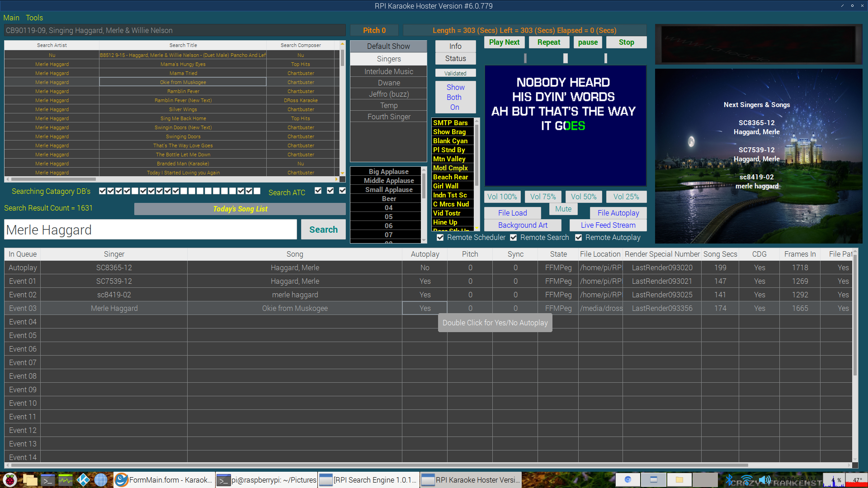Click the Merle Haggard search text field
The image size is (868, 488).
point(151,230)
